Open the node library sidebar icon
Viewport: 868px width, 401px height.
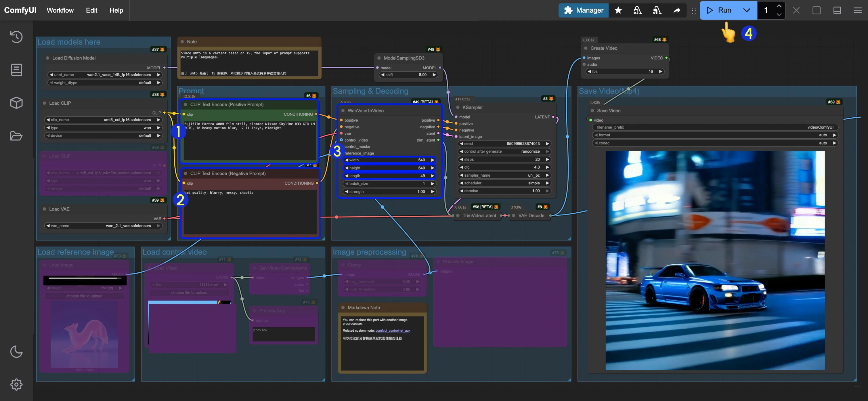[16, 70]
